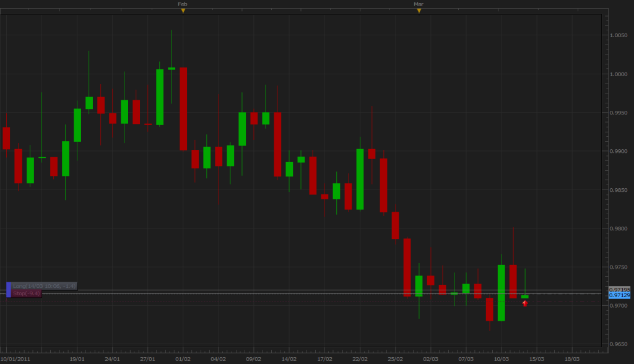
Task: Click the Feb month label
Action: click(x=183, y=4)
